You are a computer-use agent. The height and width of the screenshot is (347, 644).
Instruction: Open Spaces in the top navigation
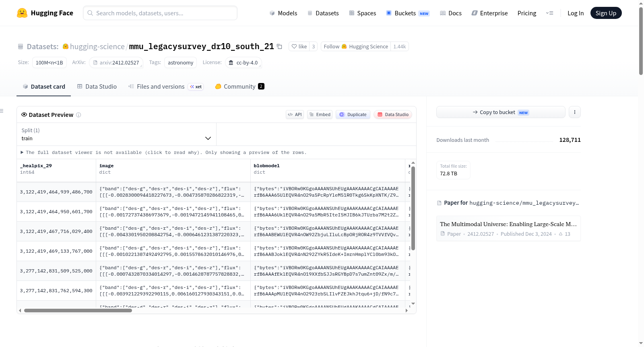(363, 13)
